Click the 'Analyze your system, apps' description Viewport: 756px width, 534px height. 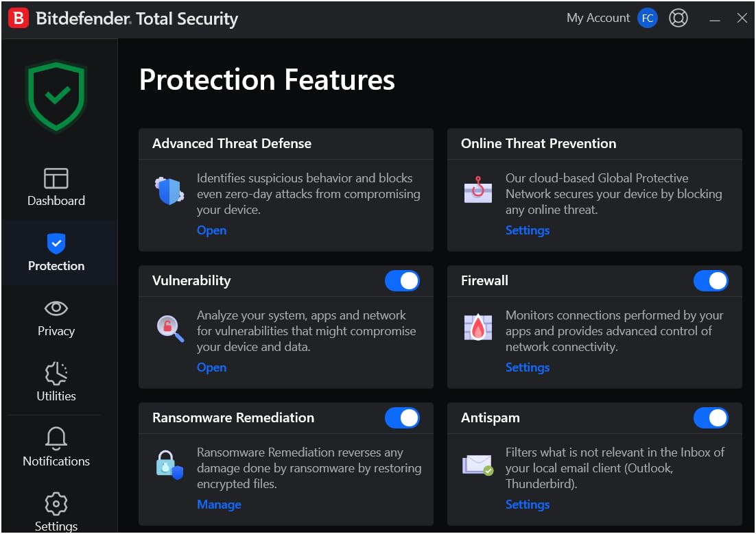pyautogui.click(x=306, y=331)
